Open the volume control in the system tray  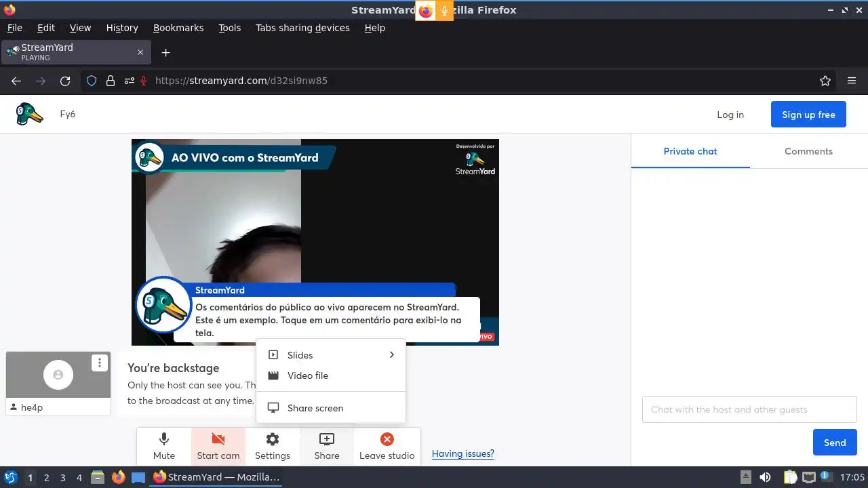point(765,477)
